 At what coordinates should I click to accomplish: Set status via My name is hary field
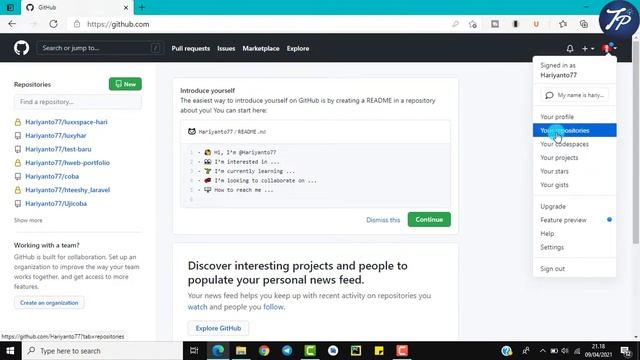pos(575,95)
